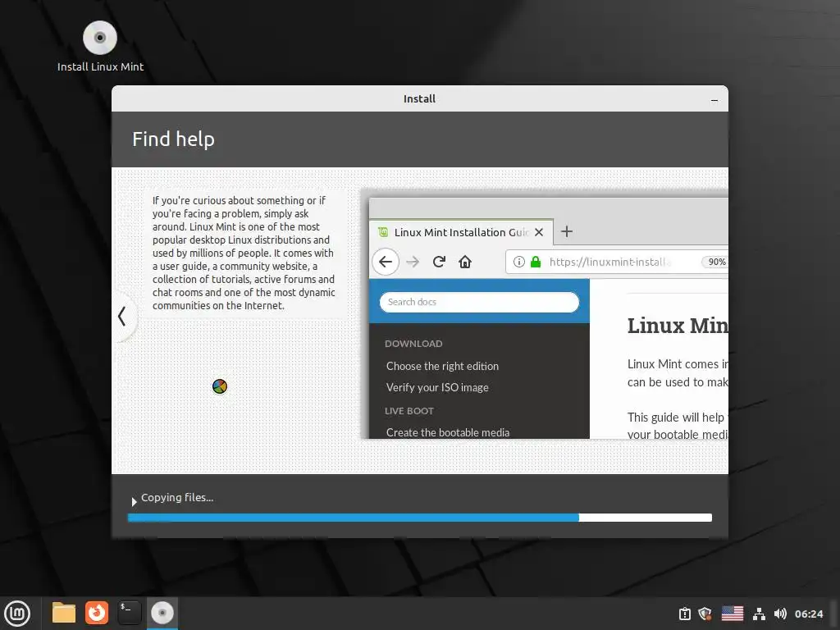
Task: Click the 'Copying files...' status text
Action: pos(177,498)
